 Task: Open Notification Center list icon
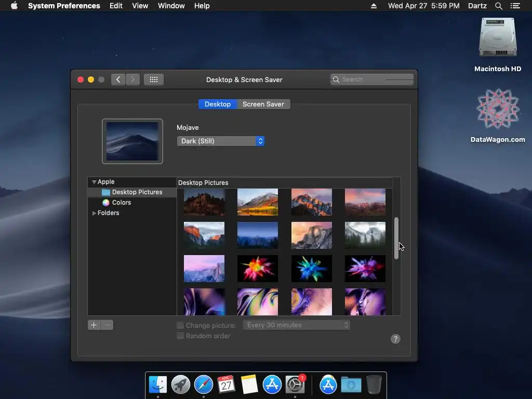coord(515,6)
